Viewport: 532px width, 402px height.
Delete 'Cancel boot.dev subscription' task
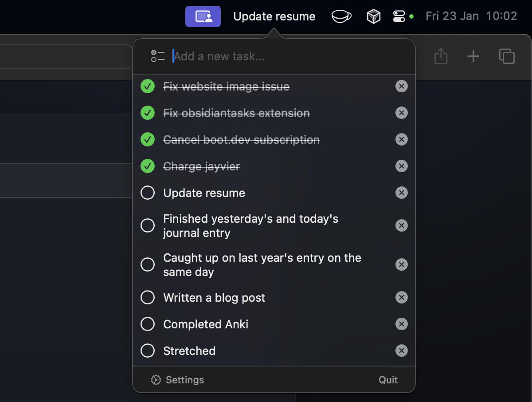click(401, 140)
